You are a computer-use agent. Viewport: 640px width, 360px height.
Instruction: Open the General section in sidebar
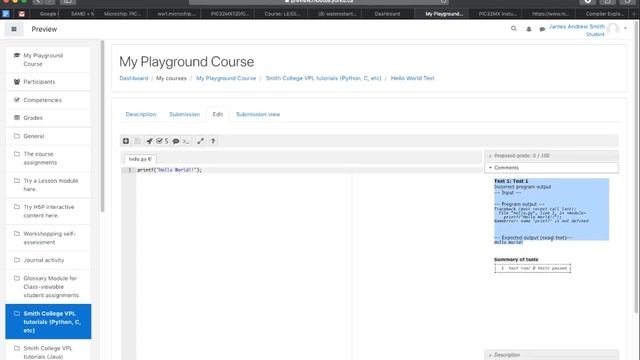[48, 136]
